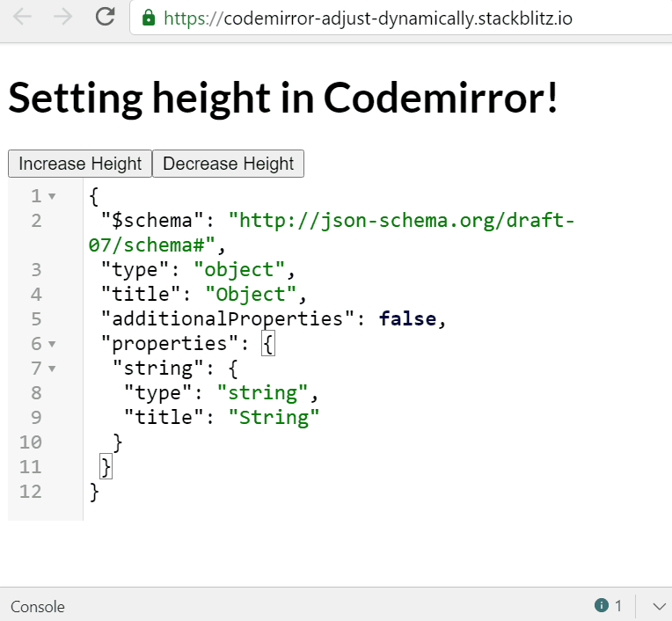The width and height of the screenshot is (672, 621).
Task: Collapse the fold arrow on line 1
Action: point(52,196)
